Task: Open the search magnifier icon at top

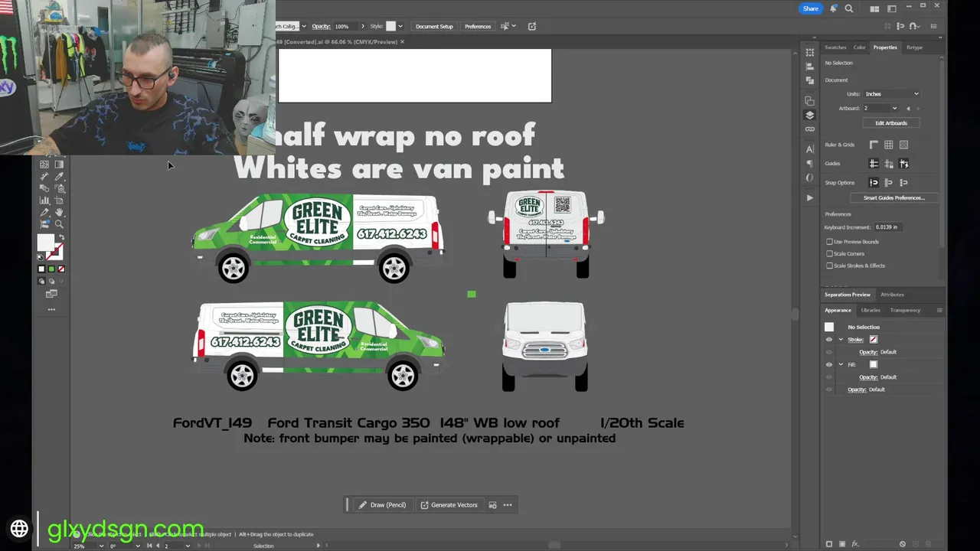Action: [849, 9]
